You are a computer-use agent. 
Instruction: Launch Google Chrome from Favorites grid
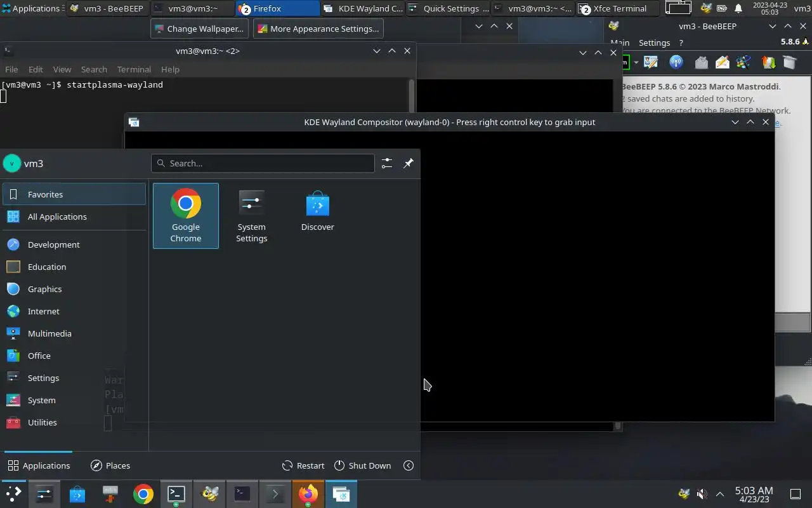(x=186, y=216)
